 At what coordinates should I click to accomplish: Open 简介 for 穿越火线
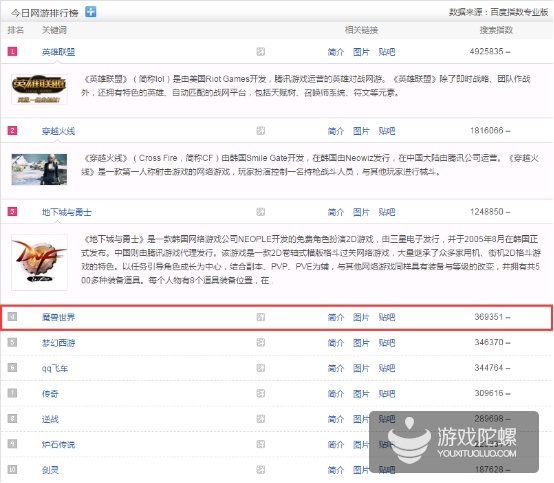click(x=336, y=131)
